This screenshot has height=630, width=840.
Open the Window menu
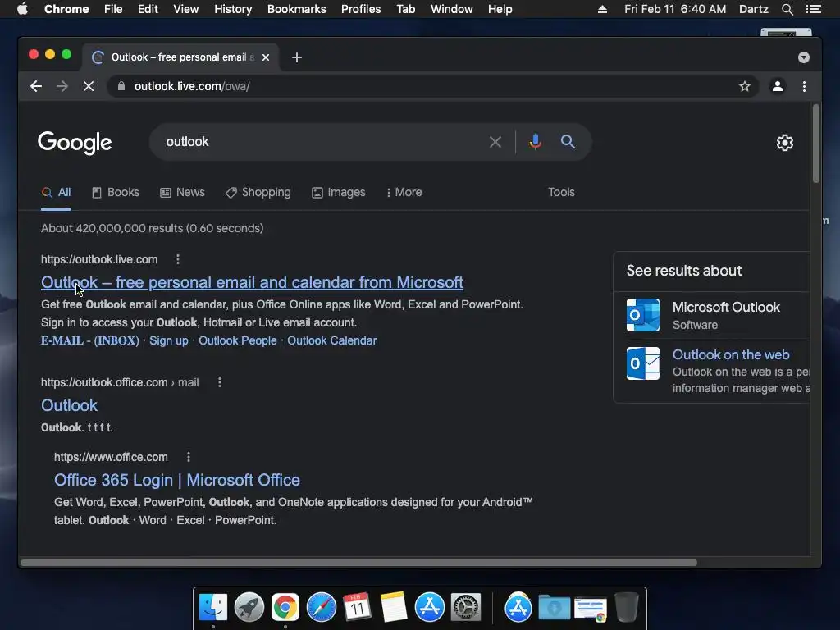pos(452,9)
